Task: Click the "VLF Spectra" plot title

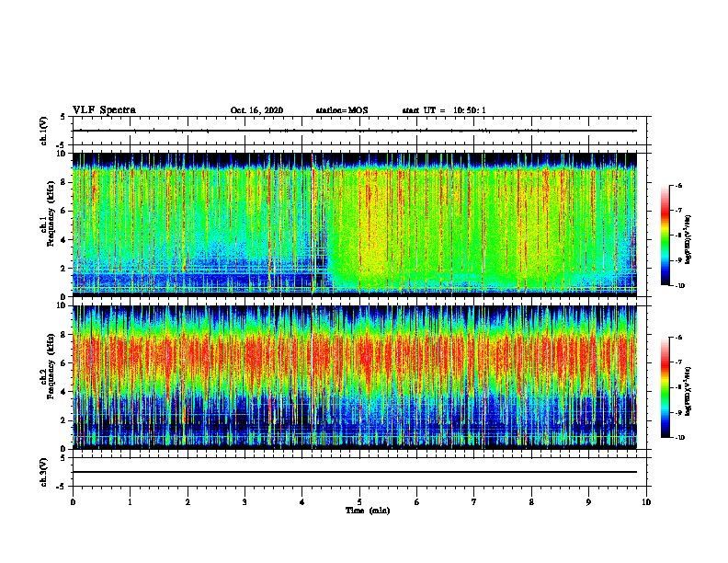Action: coord(104,110)
